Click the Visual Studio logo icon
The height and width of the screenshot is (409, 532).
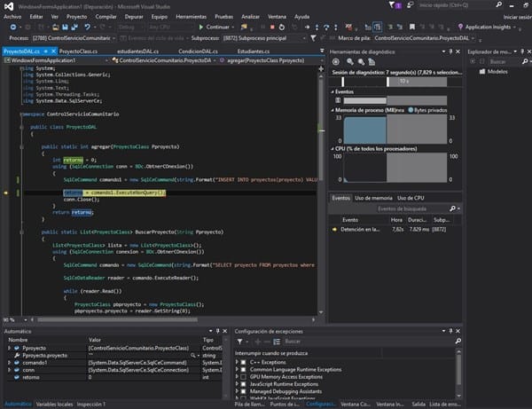[8, 5]
